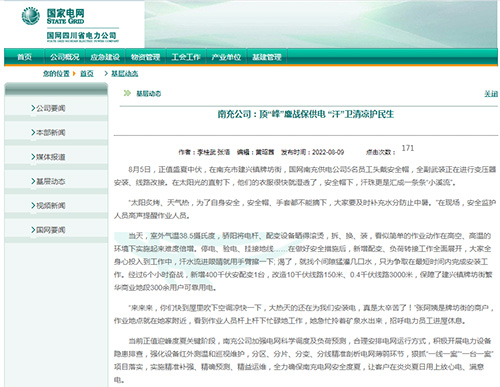Open the 工会工作 navigation item
The image size is (500, 387).
click(186, 57)
